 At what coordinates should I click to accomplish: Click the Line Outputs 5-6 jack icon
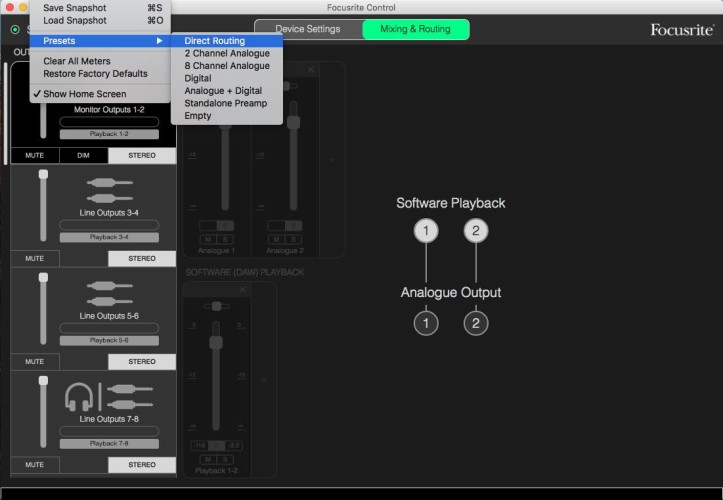(109, 294)
